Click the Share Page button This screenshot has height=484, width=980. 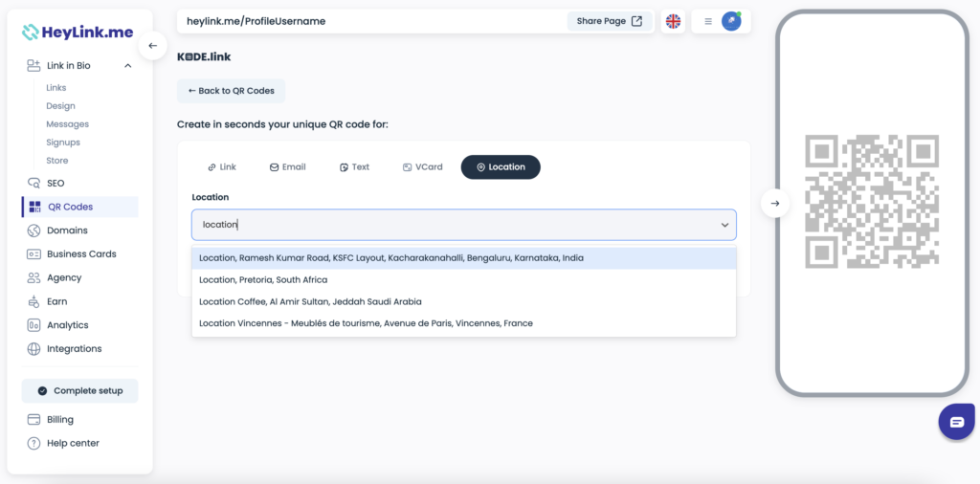(x=610, y=21)
